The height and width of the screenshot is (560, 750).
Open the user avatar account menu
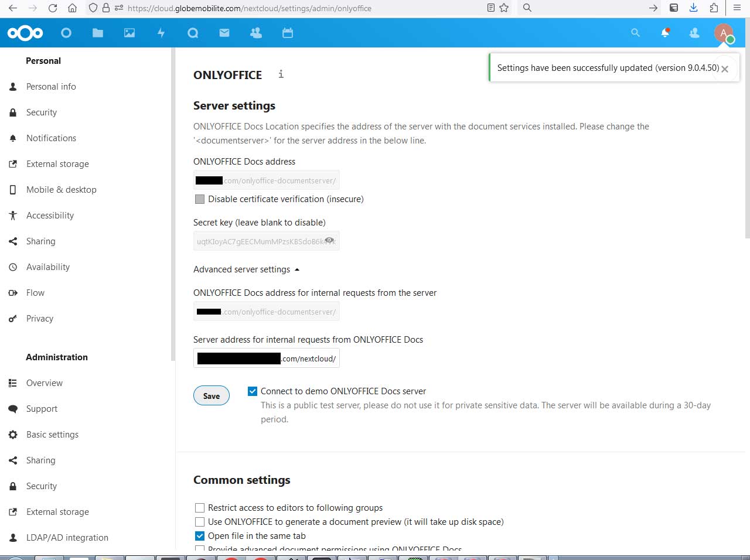724,33
